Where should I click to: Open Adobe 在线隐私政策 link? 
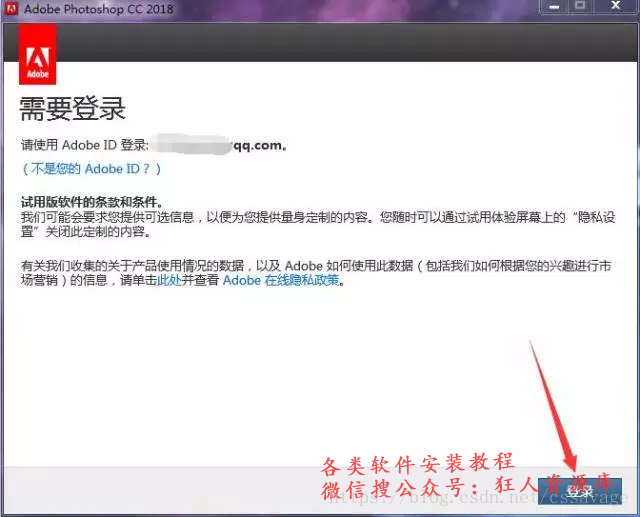point(281,280)
